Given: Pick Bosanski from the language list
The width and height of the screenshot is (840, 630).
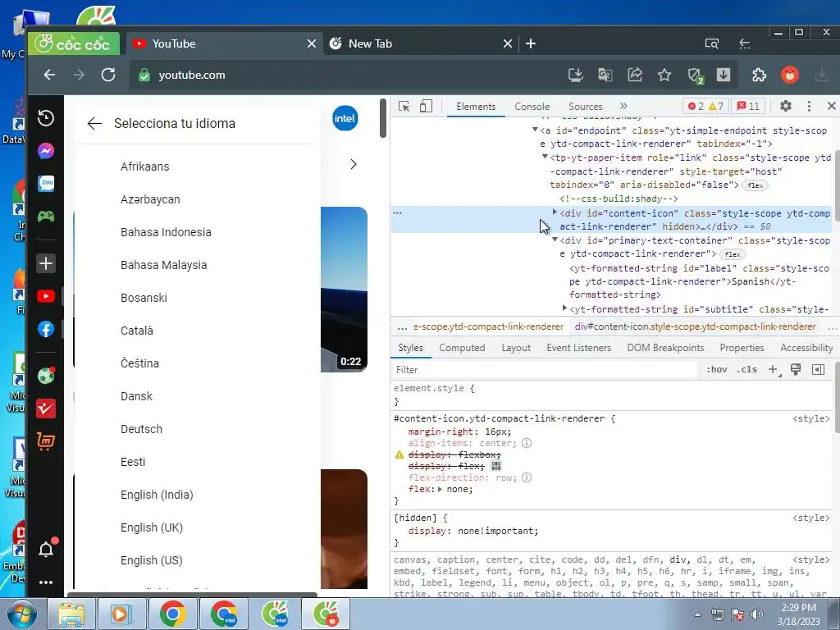Looking at the screenshot, I should (144, 298).
